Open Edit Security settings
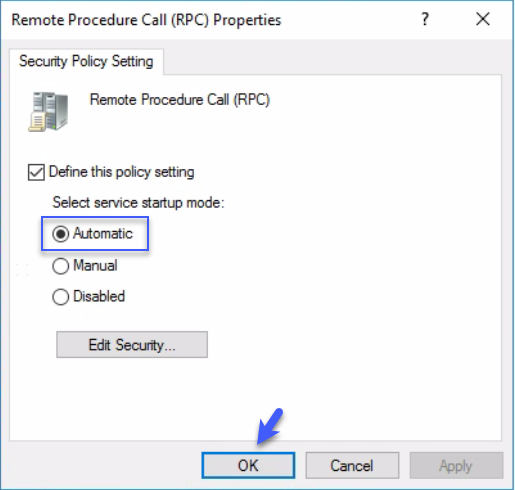This screenshot has width=515, height=490. pyautogui.click(x=132, y=345)
